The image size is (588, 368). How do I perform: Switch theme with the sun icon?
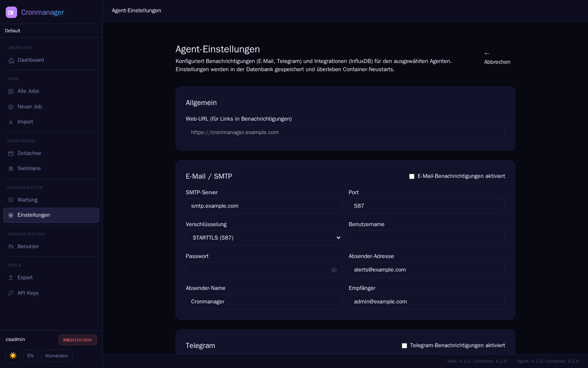[13, 356]
